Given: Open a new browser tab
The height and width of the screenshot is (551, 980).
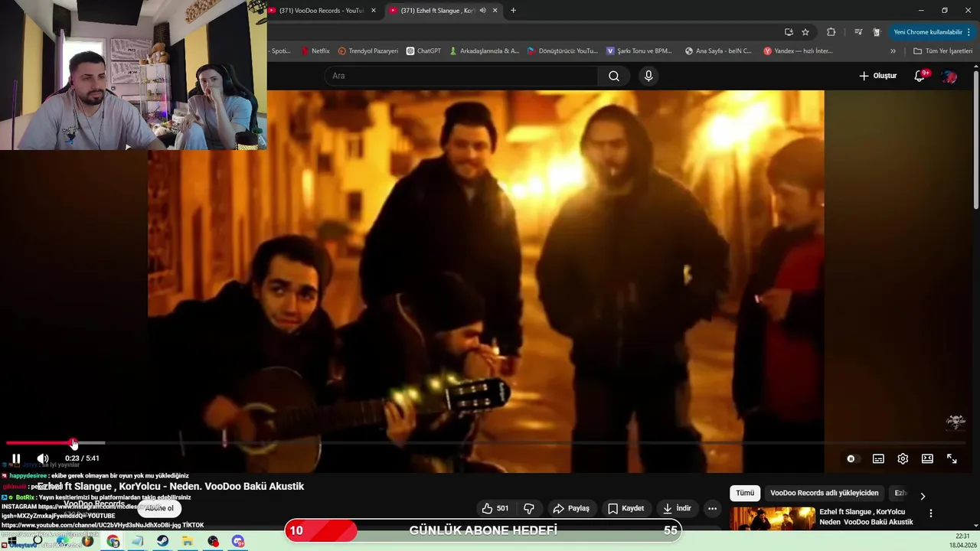Looking at the screenshot, I should (x=513, y=11).
